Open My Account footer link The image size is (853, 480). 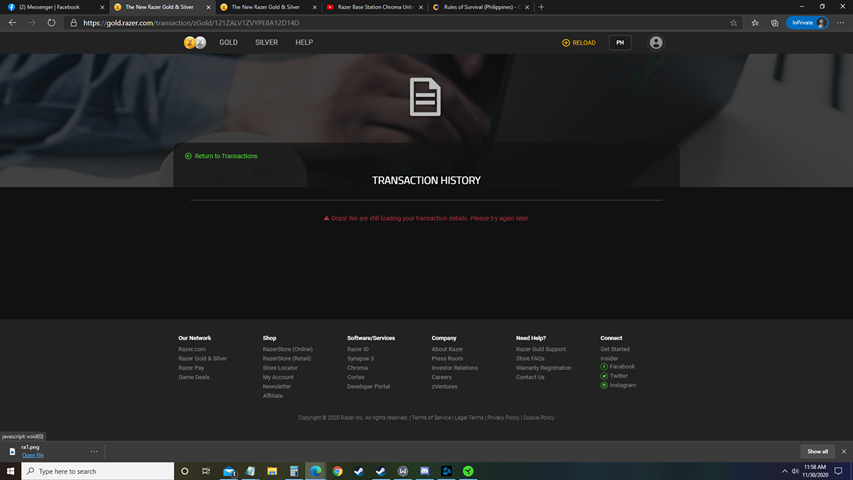278,377
